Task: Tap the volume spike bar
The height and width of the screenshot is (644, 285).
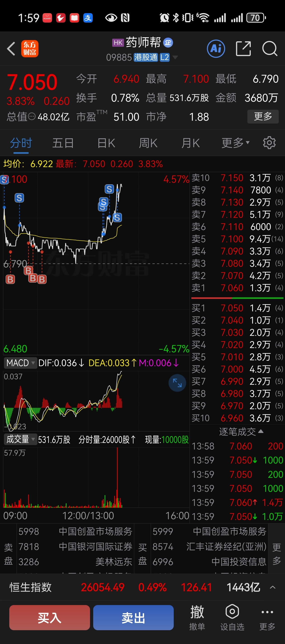Action: (117, 477)
